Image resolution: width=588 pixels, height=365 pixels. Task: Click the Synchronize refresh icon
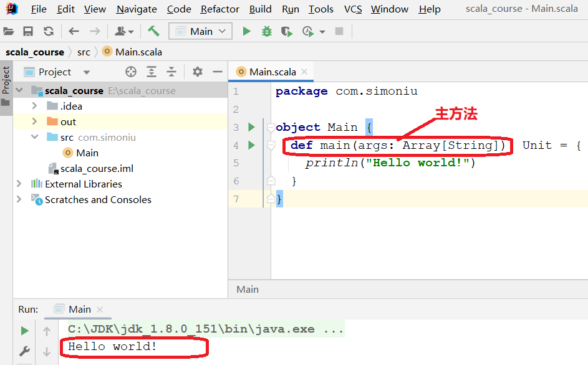(49, 31)
